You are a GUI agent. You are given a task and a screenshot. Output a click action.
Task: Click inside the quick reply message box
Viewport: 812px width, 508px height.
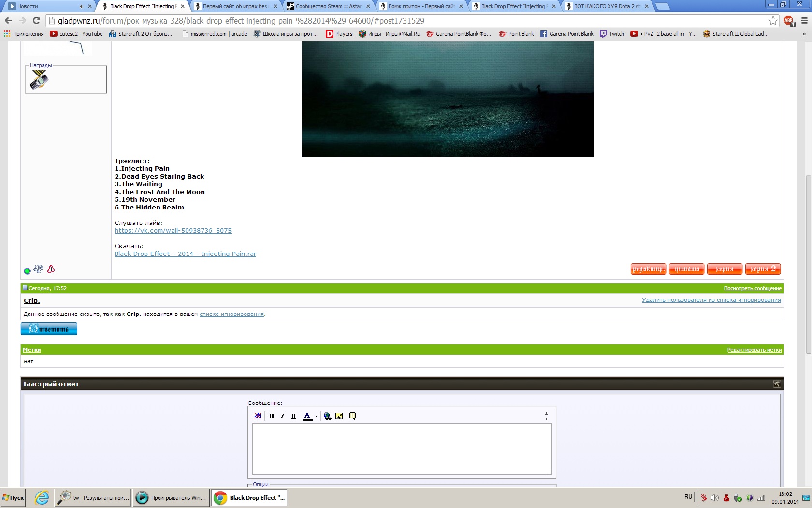[402, 448]
